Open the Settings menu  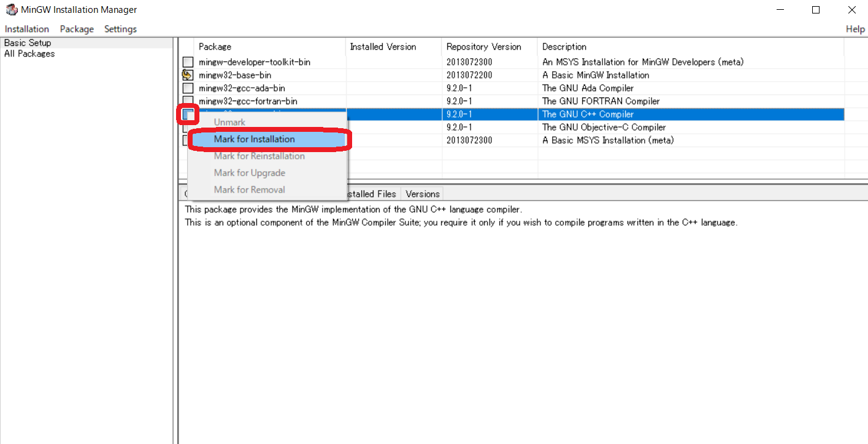[120, 29]
